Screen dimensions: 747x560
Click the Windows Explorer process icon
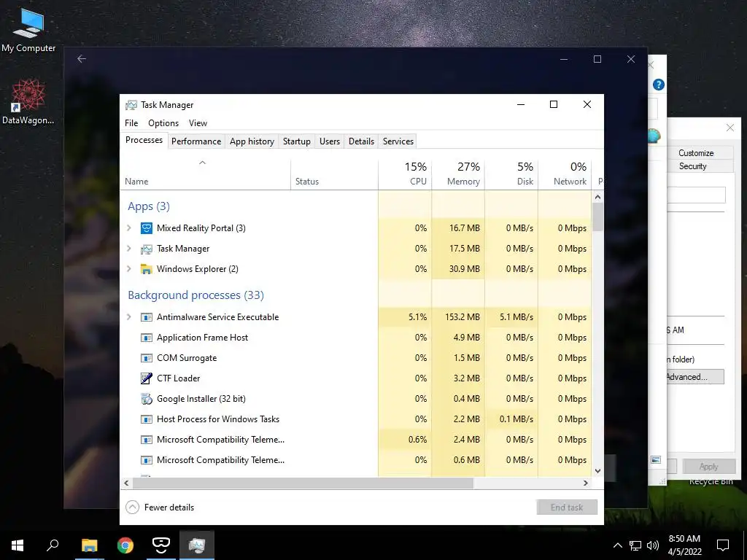pyautogui.click(x=146, y=269)
